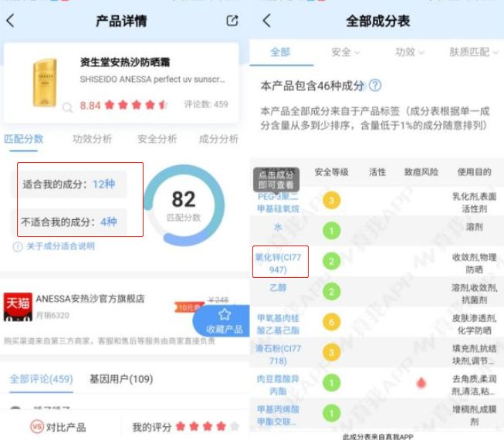Switch to the 功效分析 tab
This screenshot has height=440, width=504.
(92, 139)
